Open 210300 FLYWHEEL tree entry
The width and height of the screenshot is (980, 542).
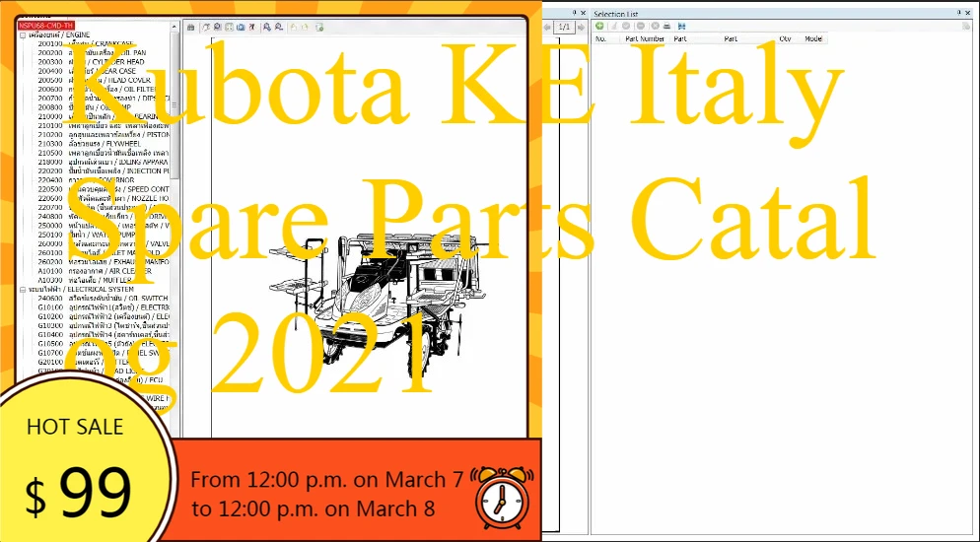point(90,144)
